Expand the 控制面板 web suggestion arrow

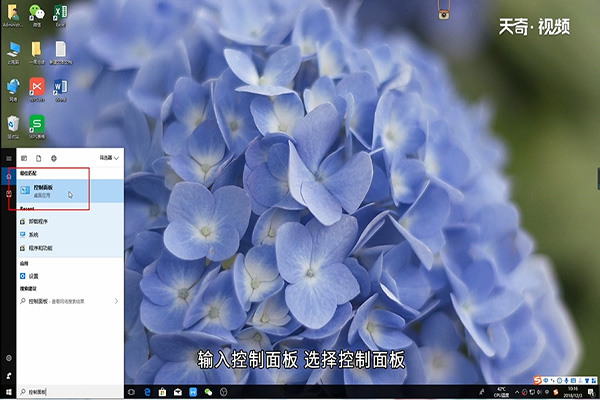pyautogui.click(x=116, y=301)
